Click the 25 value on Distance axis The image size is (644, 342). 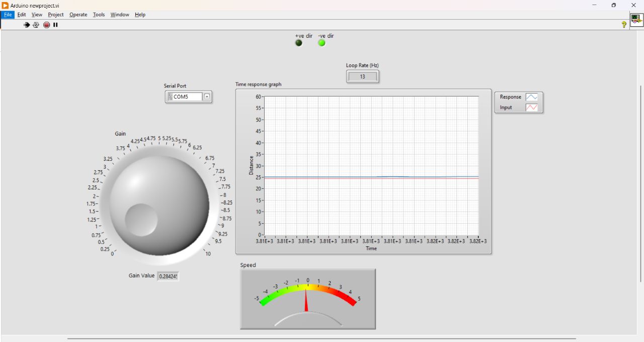tap(259, 177)
